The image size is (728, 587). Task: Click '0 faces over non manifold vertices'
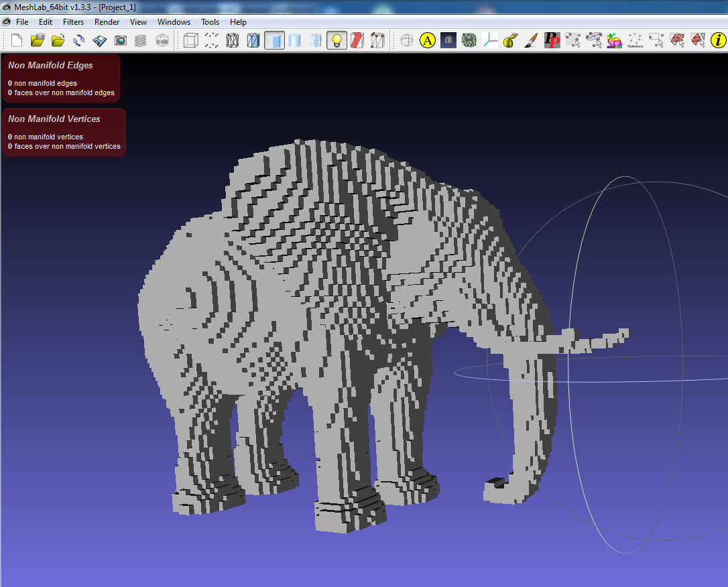(x=64, y=145)
